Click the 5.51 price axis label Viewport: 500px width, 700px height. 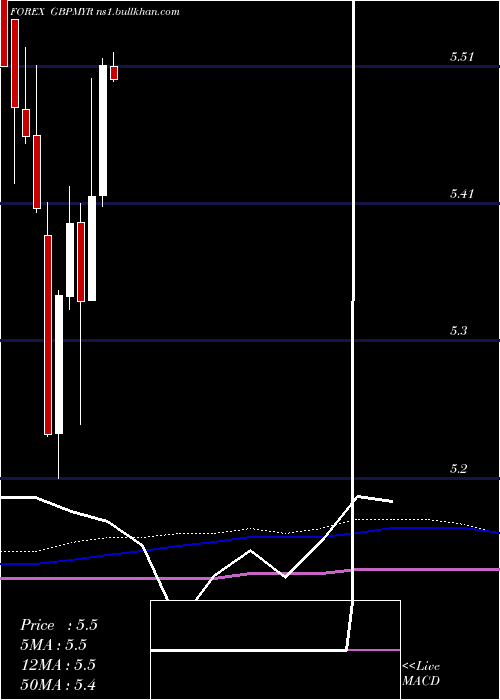pyautogui.click(x=462, y=57)
